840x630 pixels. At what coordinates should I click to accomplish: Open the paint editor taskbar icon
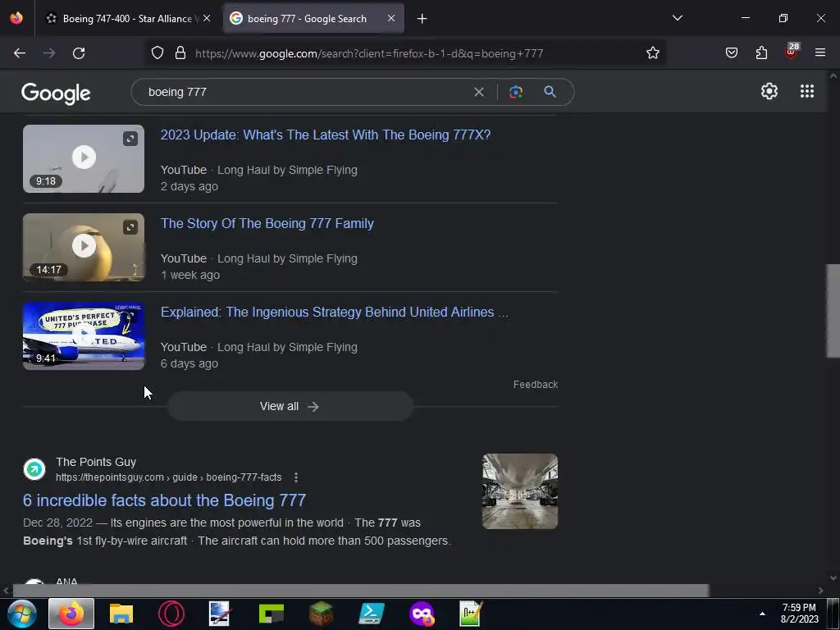pos(220,614)
